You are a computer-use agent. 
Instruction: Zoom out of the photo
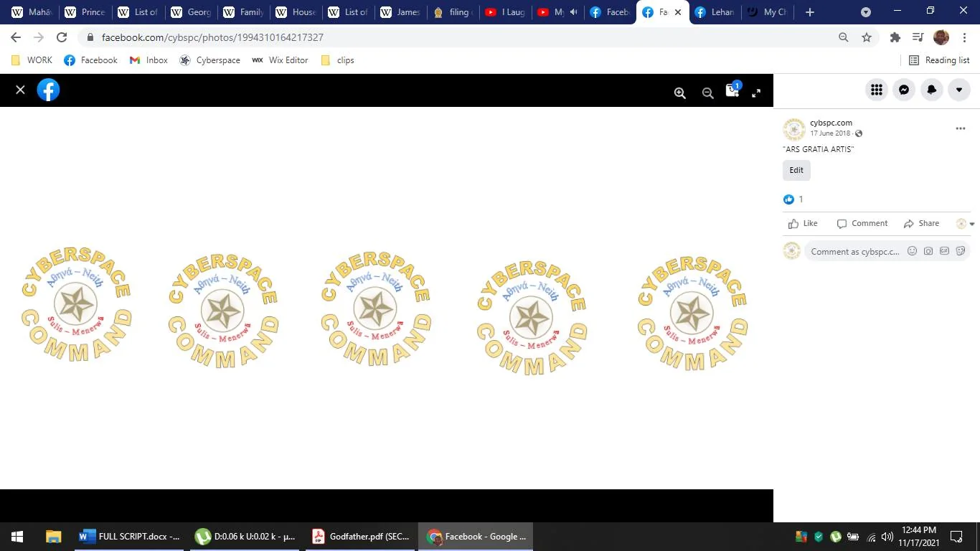[x=707, y=93]
